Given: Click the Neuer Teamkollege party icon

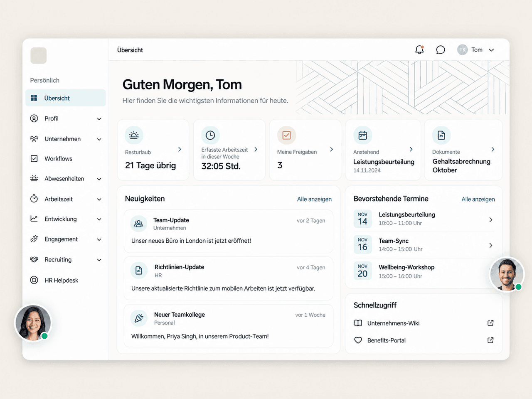Looking at the screenshot, I should coord(139,318).
